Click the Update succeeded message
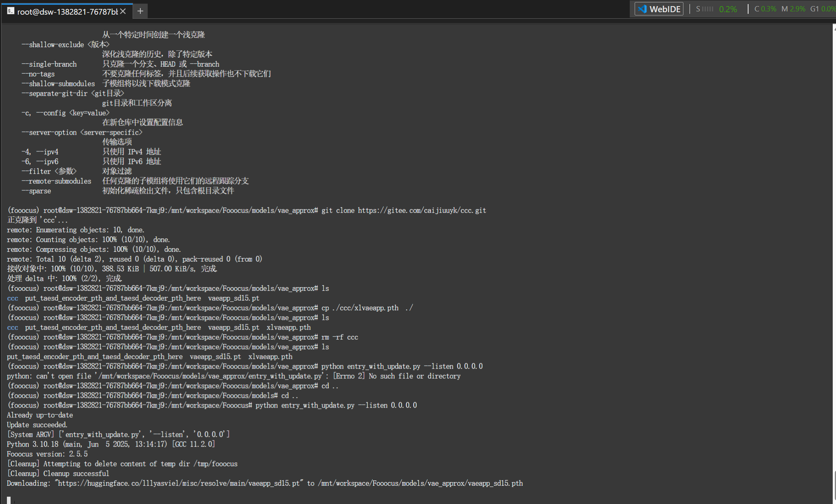This screenshot has width=836, height=504. tap(37, 425)
